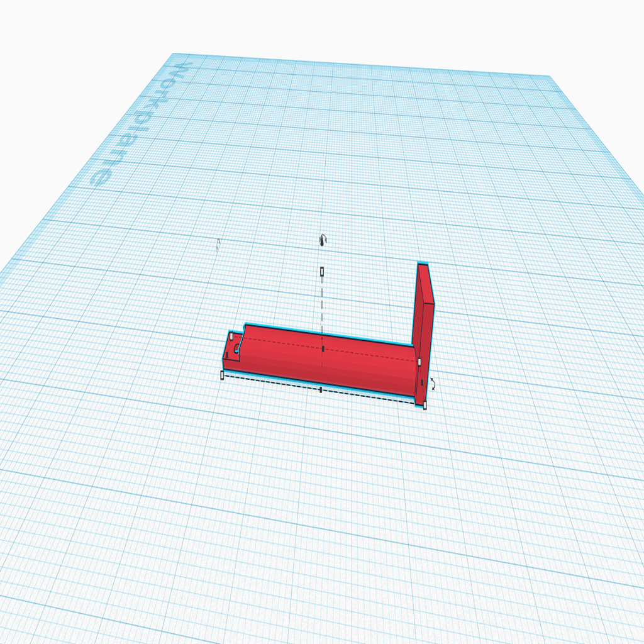Select the white corner handle at the front-right end of the dashed edge
The image size is (644, 644).
[425, 406]
